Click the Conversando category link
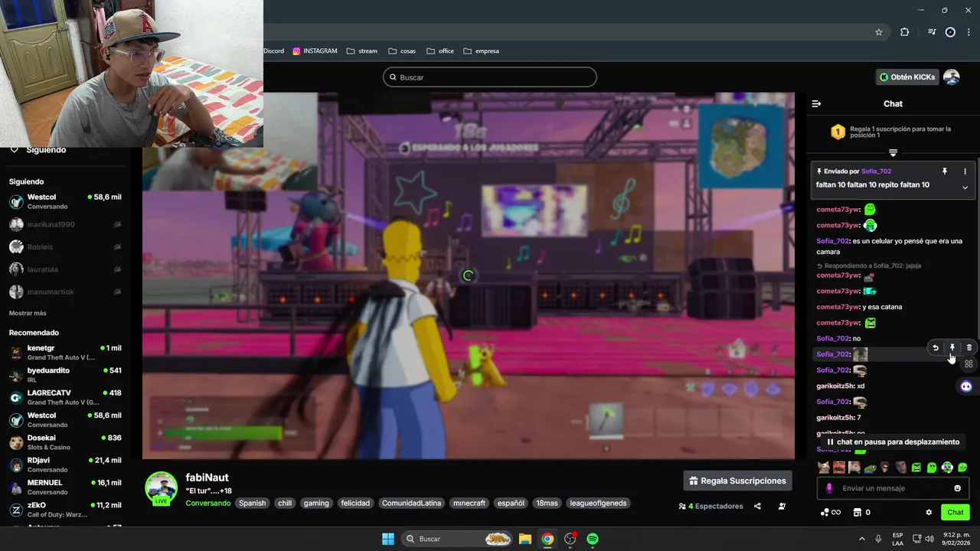The width and height of the screenshot is (980, 551). (x=207, y=504)
